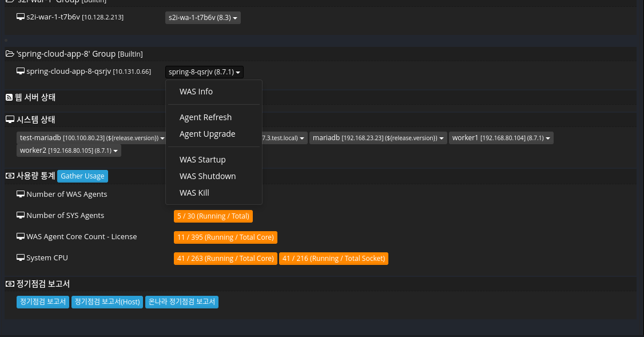Expand the test-mariadb agent dropdown
The width and height of the screenshot is (644, 337).
(x=92, y=138)
